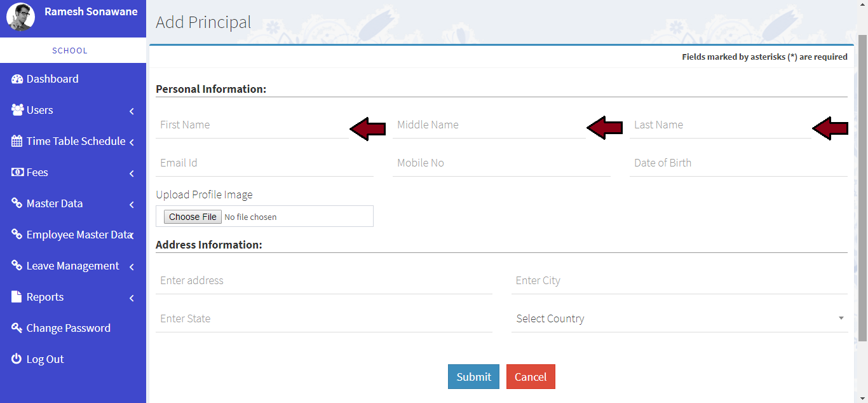Click the Date of Birth field
Image resolution: width=868 pixels, height=403 pixels.
tap(738, 163)
